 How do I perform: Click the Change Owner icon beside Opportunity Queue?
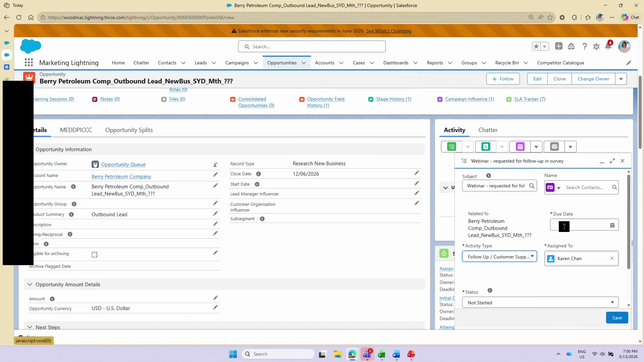tap(215, 165)
